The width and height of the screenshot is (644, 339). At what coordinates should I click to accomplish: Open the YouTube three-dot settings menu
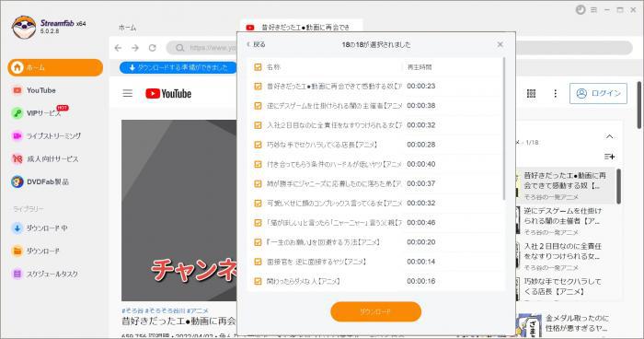[556, 94]
